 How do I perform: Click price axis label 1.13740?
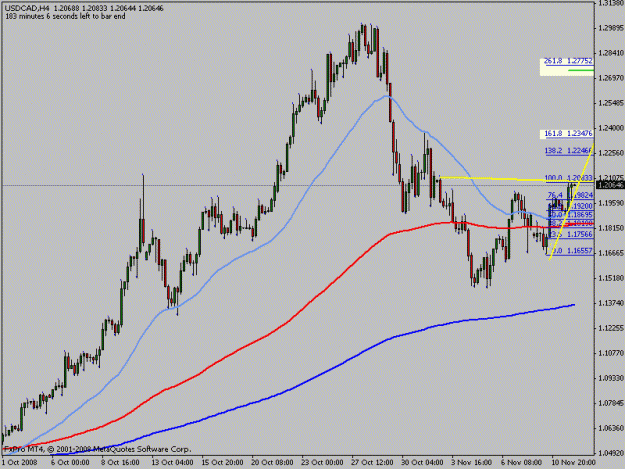611,303
